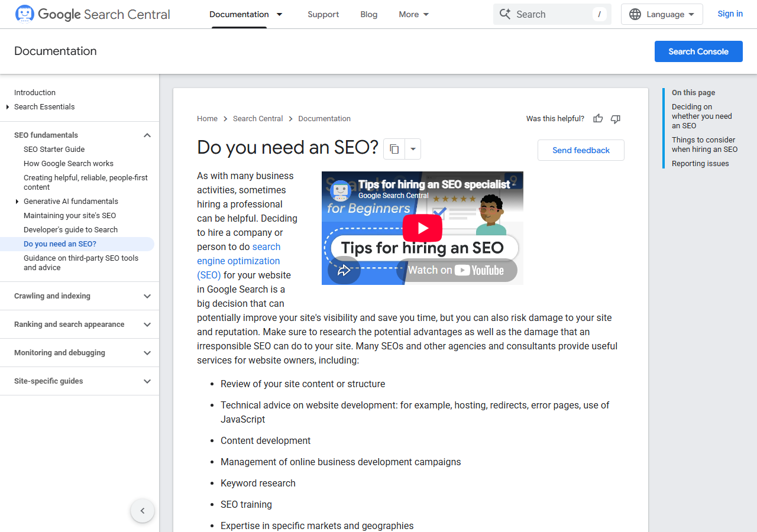The image size is (757, 532).
Task: Open the Language dropdown
Action: click(x=662, y=14)
